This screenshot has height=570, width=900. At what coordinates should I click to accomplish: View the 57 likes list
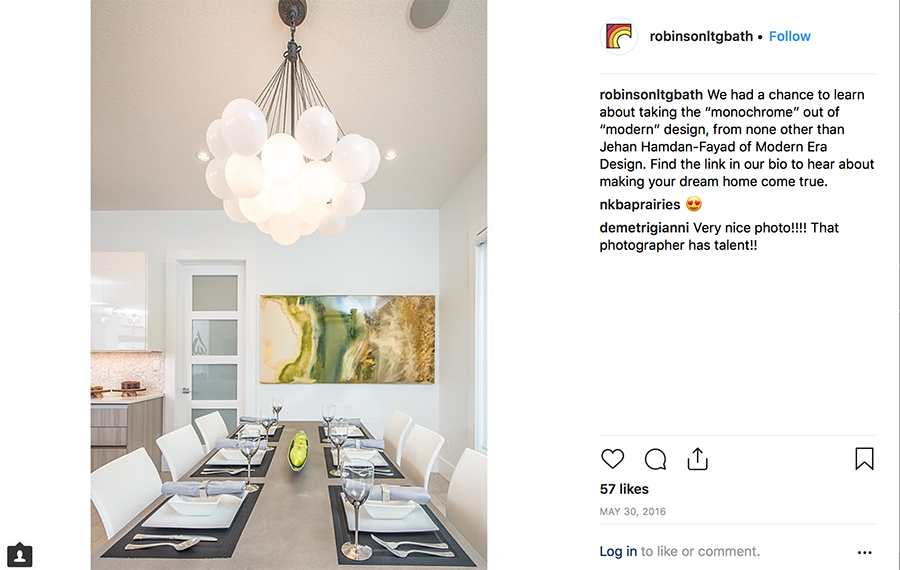point(624,489)
